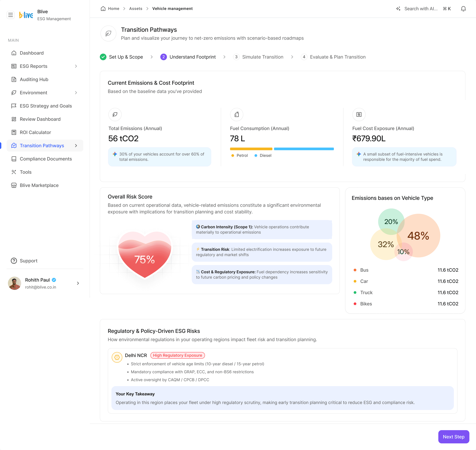The height and width of the screenshot is (450, 476).
Task: Click the Delhi NCR warning icon
Action: 117,357
